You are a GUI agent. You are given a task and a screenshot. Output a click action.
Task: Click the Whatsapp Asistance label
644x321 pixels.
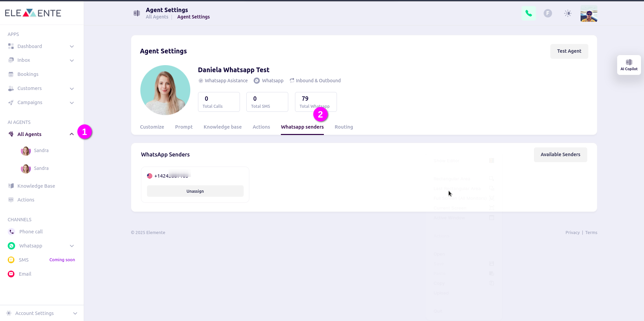tap(226, 81)
